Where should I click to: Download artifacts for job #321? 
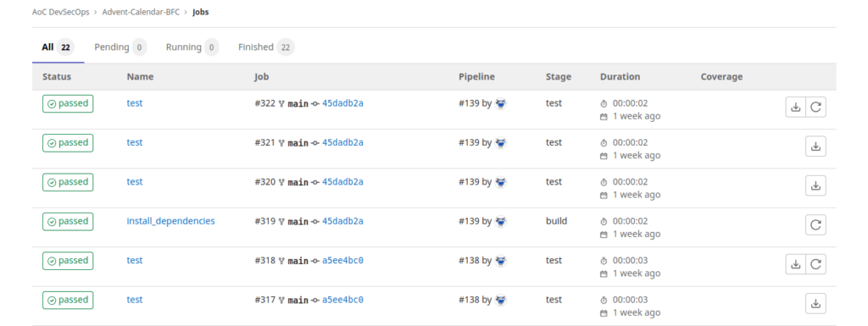click(815, 146)
